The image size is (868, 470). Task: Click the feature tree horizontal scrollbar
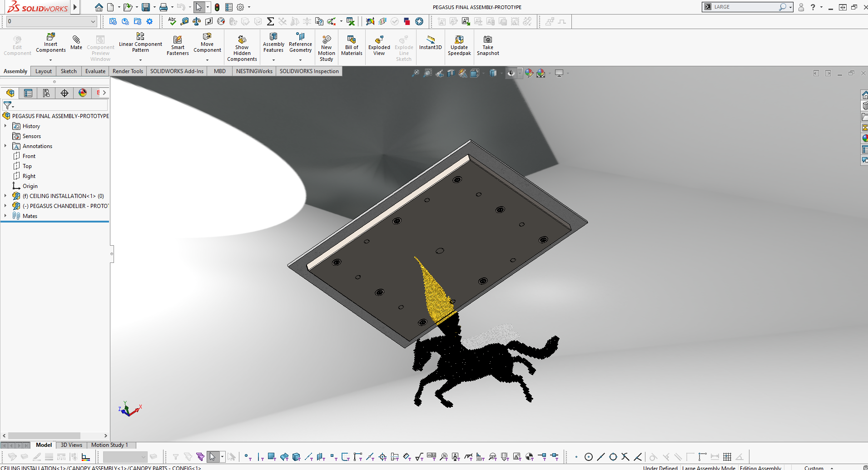pyautogui.click(x=44, y=435)
